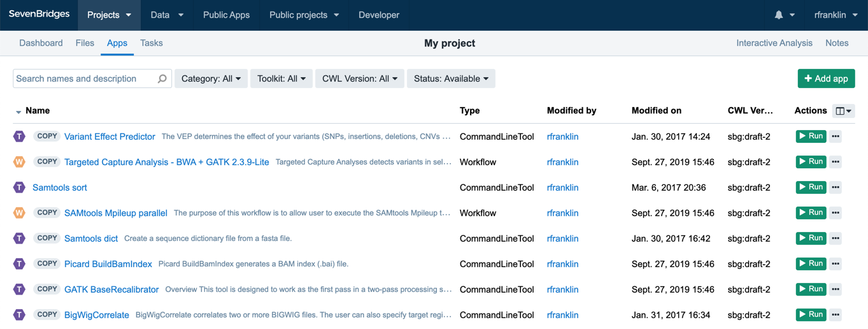The width and height of the screenshot is (868, 329).
Task: Click the tool icon for GATK BaseRecalibrator
Action: pos(20,289)
